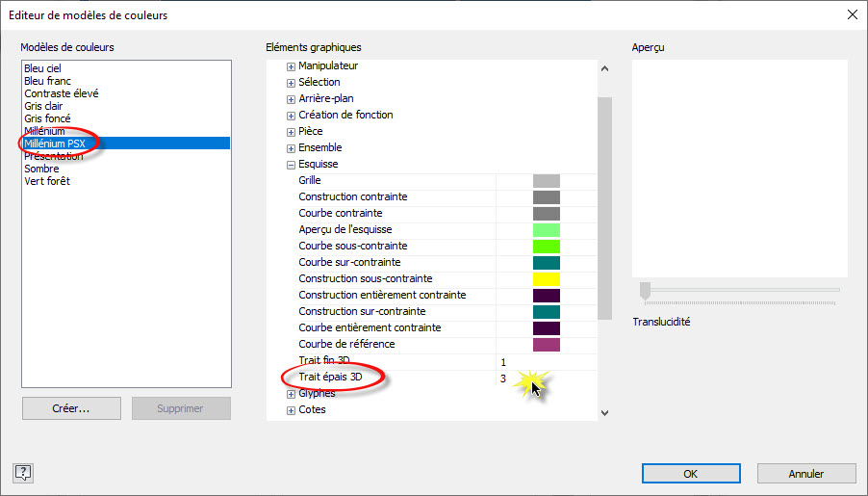Click Construction sous-contrainte yellow swatch

(546, 279)
